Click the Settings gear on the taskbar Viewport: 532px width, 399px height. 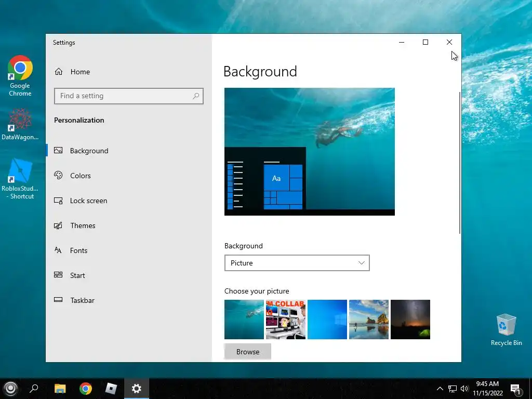coord(137,389)
